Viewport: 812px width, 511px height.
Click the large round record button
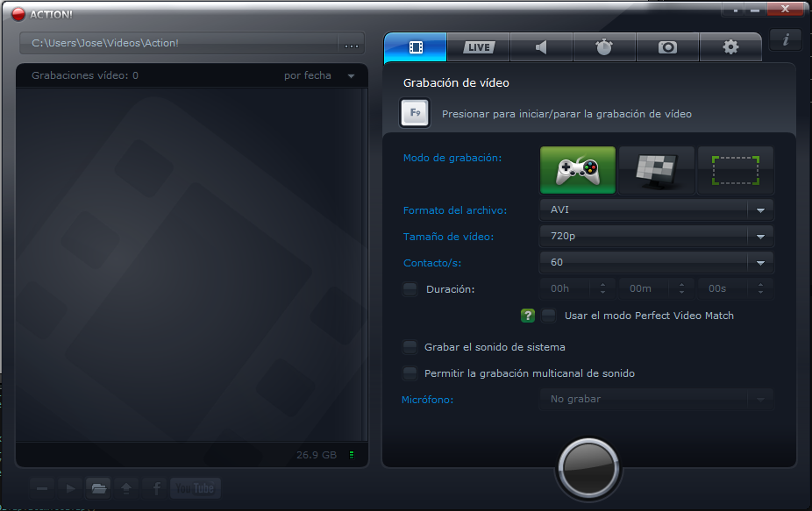588,468
